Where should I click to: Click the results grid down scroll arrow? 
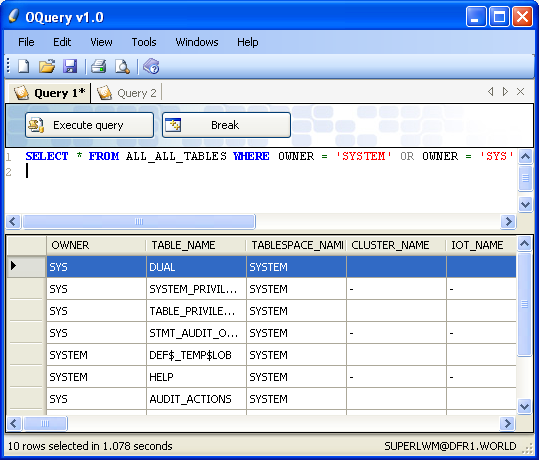click(x=524, y=407)
